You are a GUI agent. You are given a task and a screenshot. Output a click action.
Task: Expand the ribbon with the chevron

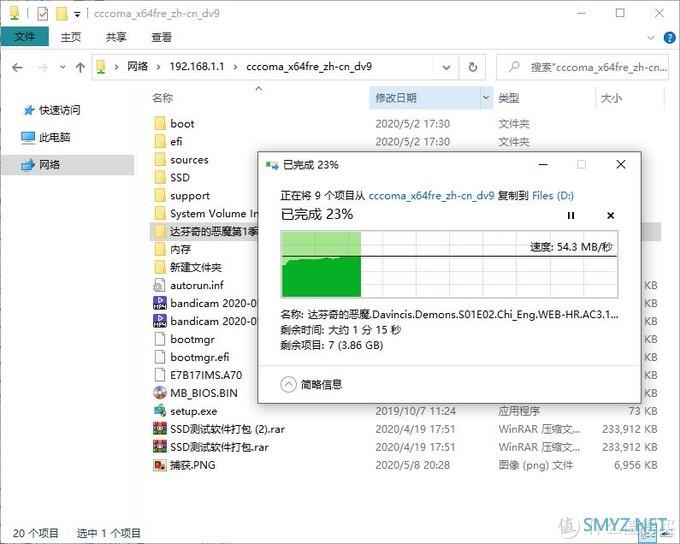[651, 38]
